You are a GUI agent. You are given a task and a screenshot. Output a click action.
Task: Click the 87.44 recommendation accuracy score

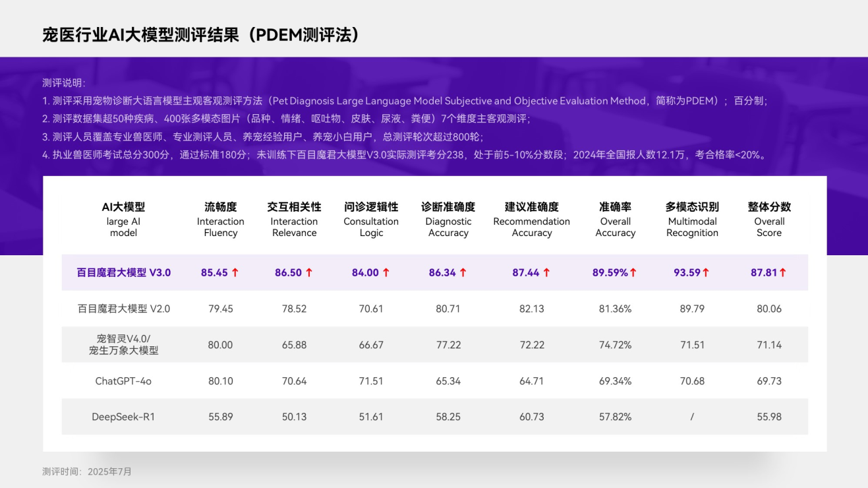pos(526,272)
